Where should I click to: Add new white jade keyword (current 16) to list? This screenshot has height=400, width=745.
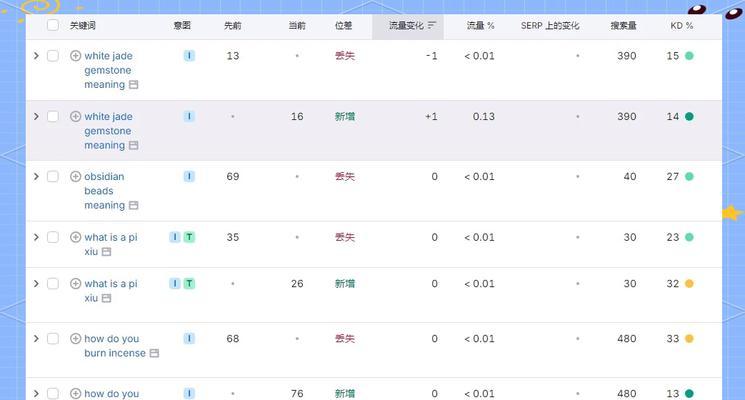click(x=75, y=116)
